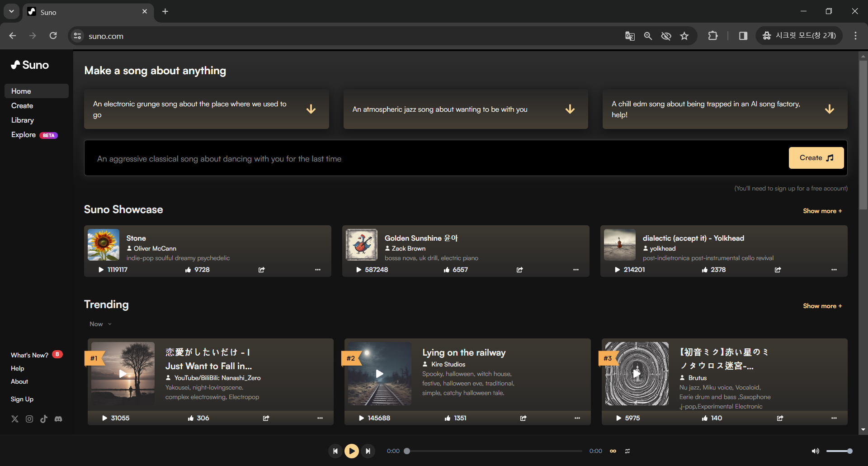Image resolution: width=868 pixels, height=466 pixels.
Task: Play trending #1 song thumbnail
Action: [123, 374]
